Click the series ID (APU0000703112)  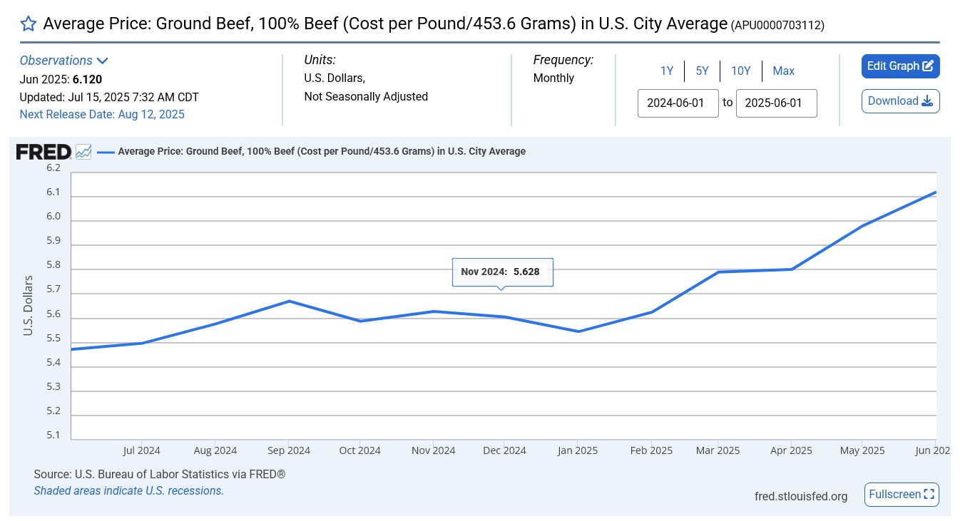click(x=777, y=26)
